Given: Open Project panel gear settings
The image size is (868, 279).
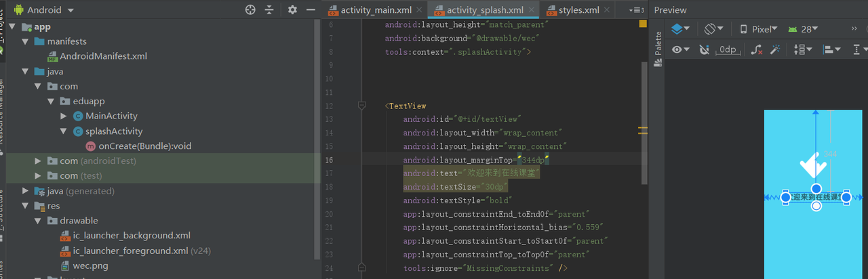Looking at the screenshot, I should coord(292,9).
